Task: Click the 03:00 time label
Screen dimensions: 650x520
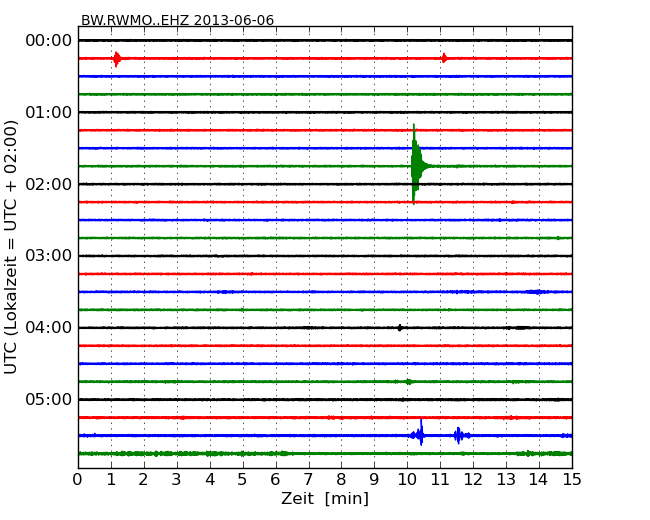Action: [x=49, y=255]
